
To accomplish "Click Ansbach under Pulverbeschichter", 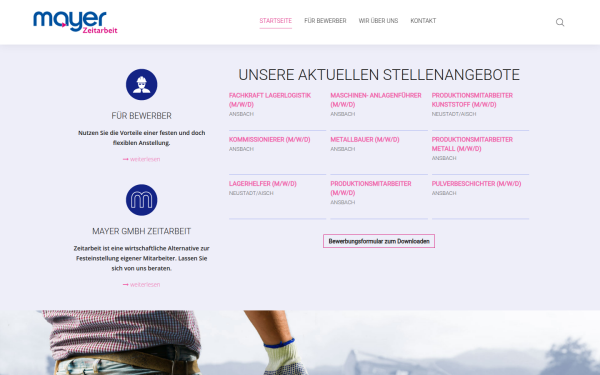I will 444,193.
